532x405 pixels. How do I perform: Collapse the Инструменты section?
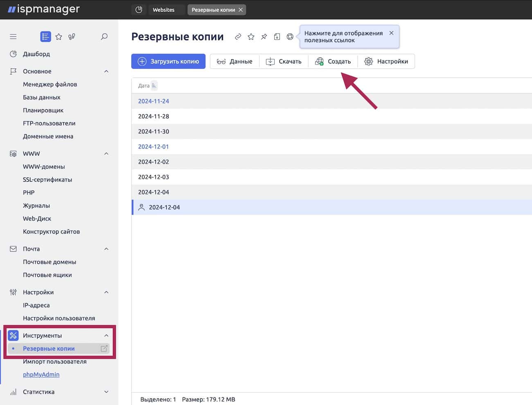(106, 335)
